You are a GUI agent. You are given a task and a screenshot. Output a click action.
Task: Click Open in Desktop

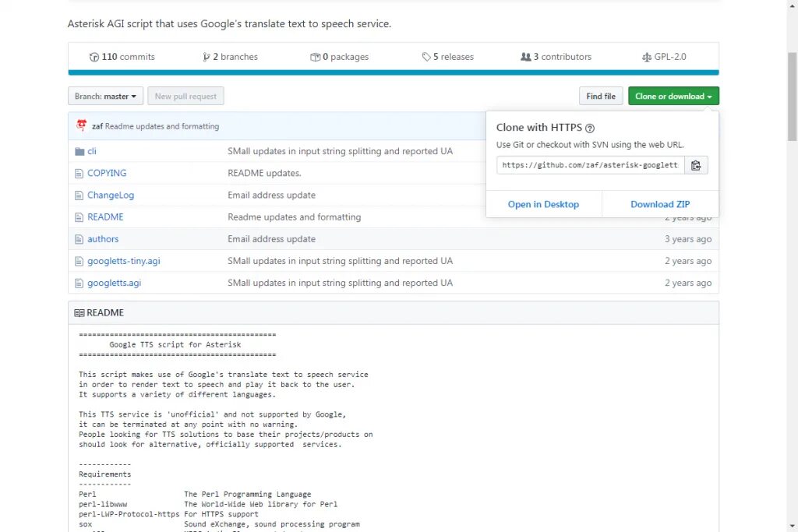point(543,204)
